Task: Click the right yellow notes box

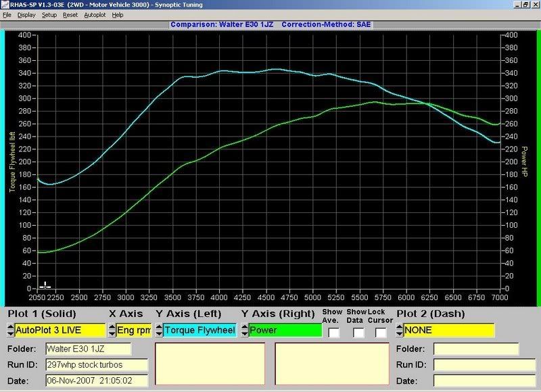Action: coord(332,364)
